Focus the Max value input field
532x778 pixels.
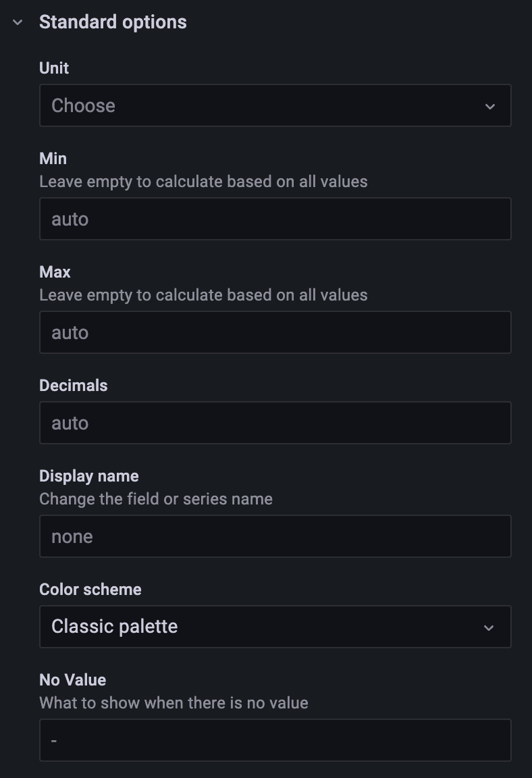coord(275,332)
